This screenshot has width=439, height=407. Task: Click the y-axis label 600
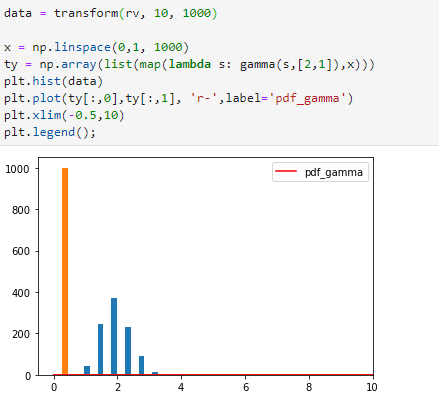coord(21,251)
